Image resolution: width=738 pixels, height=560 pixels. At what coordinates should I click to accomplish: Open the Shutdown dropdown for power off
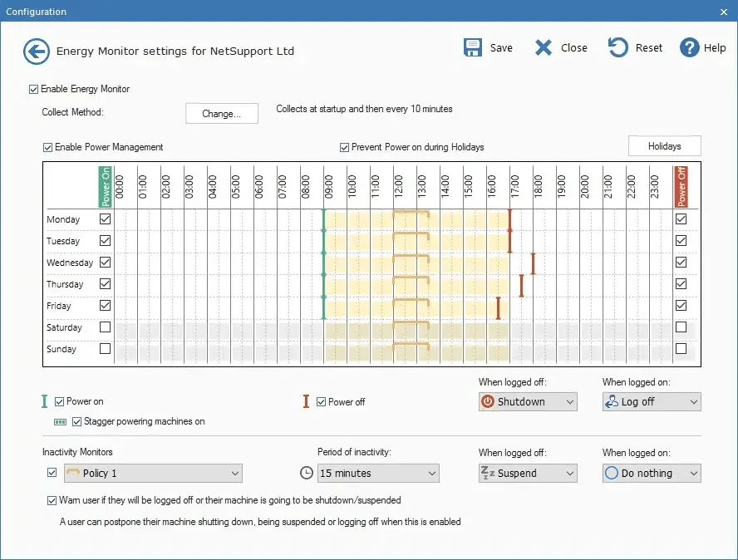click(528, 402)
